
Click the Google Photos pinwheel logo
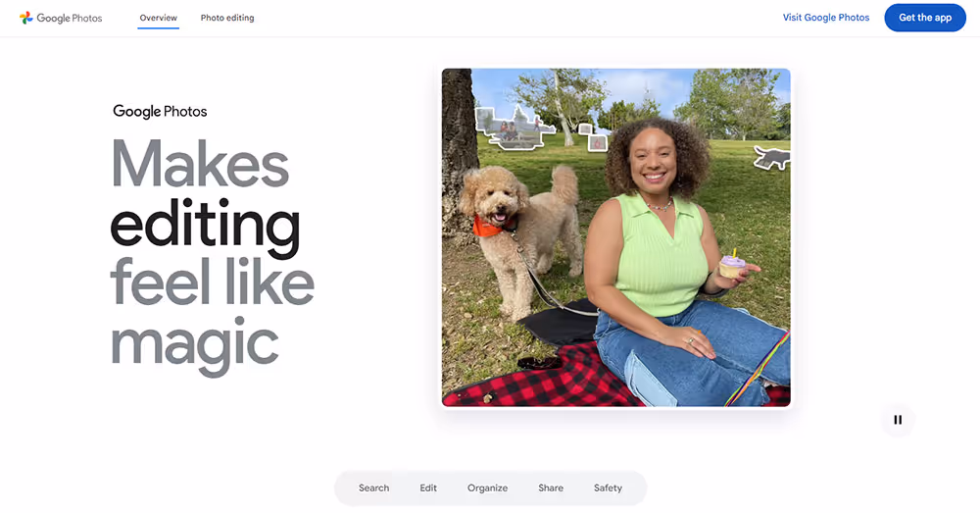[x=25, y=18]
